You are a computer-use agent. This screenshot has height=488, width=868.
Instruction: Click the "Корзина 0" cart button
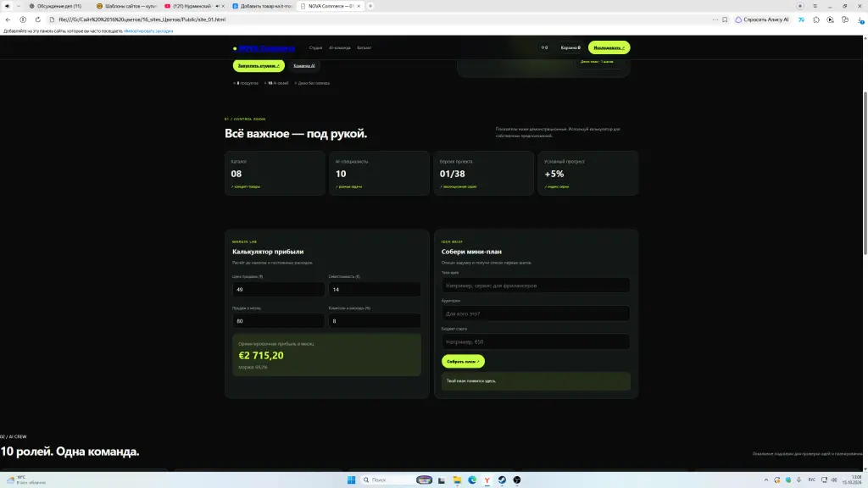coord(570,47)
